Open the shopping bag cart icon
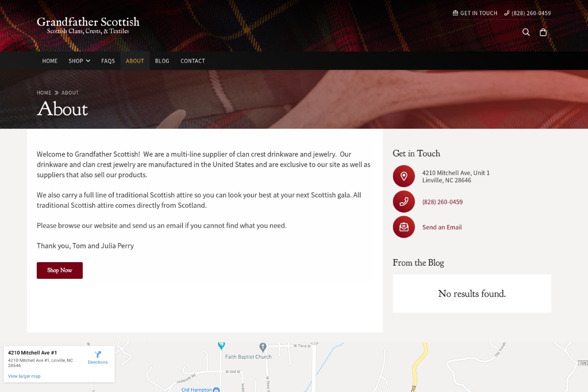 543,32
